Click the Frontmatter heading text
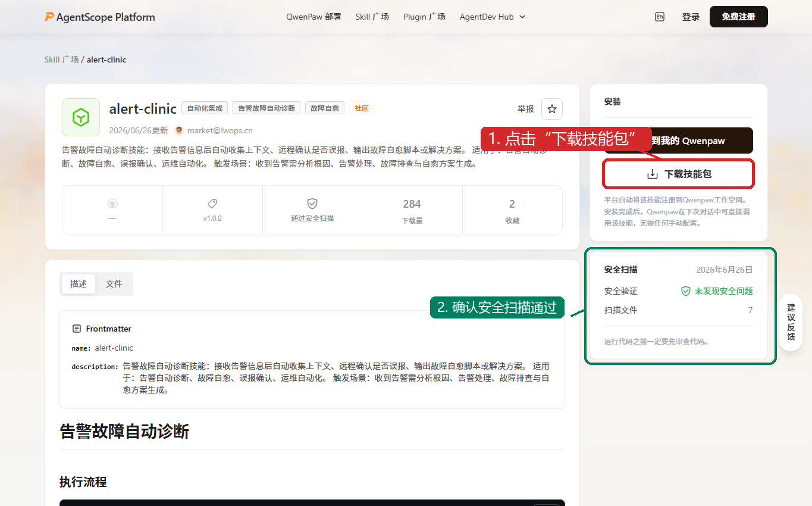The width and height of the screenshot is (812, 506). 109,329
